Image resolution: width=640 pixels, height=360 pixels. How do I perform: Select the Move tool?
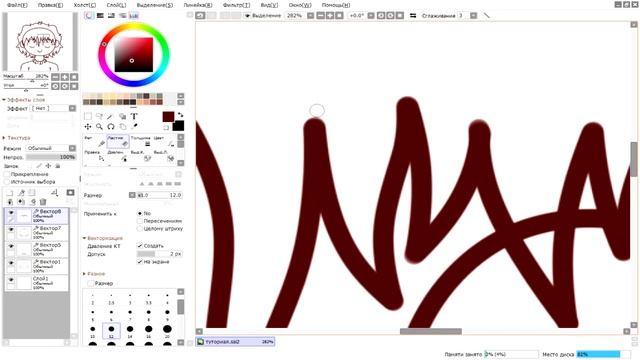coord(88,127)
